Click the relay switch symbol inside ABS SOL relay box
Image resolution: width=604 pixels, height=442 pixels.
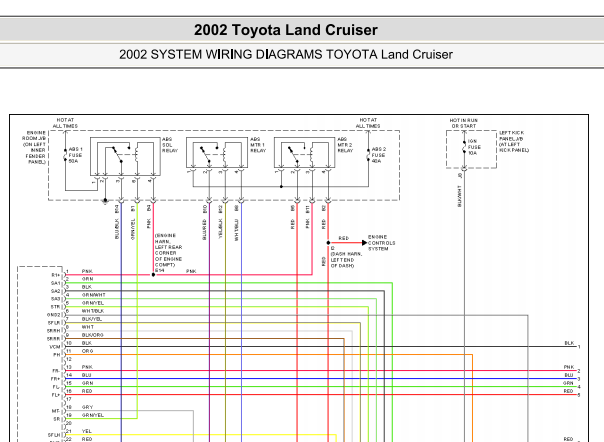(x=119, y=154)
